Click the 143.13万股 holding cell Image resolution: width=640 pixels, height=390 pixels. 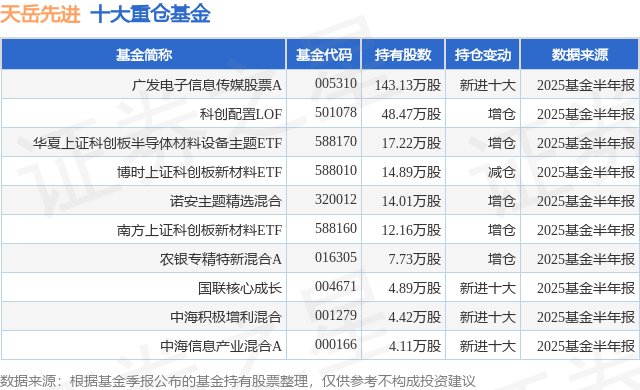click(x=408, y=85)
